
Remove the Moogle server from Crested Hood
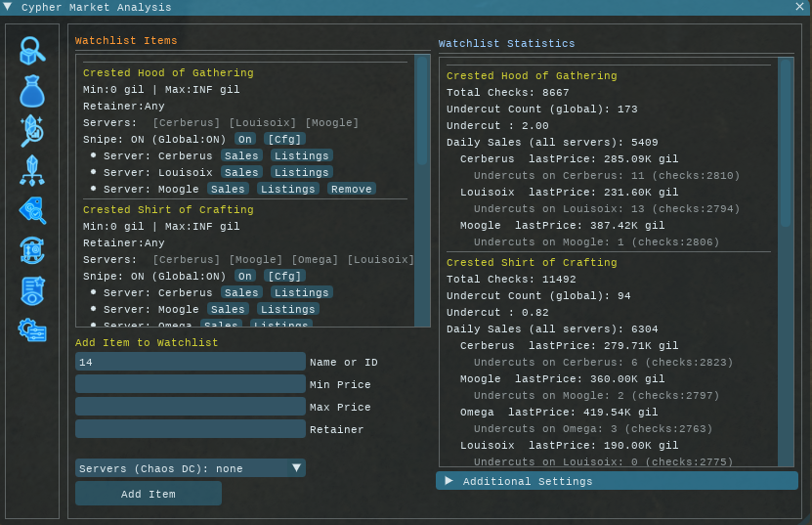(351, 189)
